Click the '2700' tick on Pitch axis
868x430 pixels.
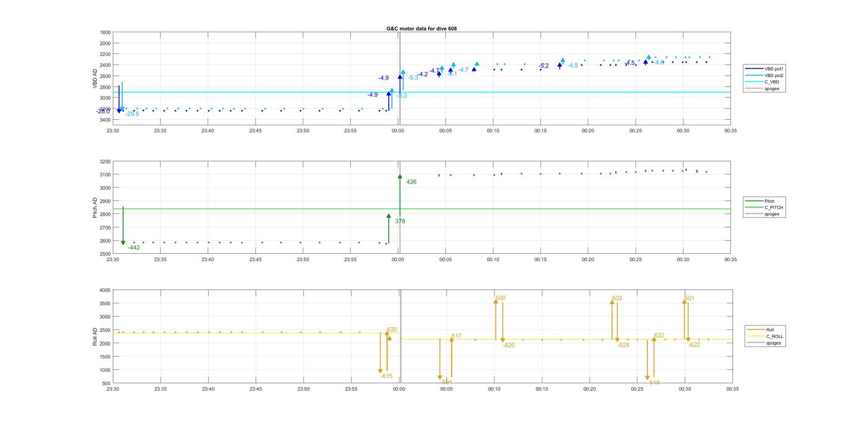point(105,228)
